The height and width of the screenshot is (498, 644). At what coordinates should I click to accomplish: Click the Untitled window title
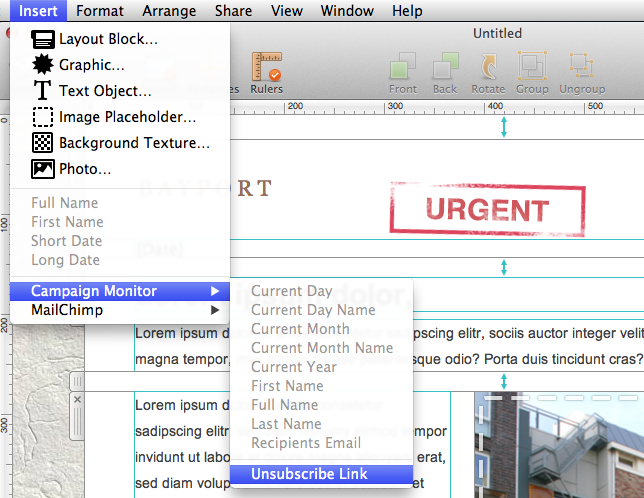[x=497, y=33]
